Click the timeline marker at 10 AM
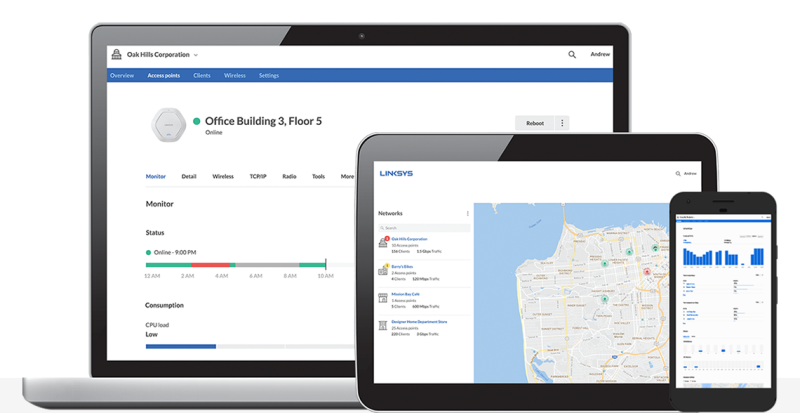 click(x=326, y=264)
